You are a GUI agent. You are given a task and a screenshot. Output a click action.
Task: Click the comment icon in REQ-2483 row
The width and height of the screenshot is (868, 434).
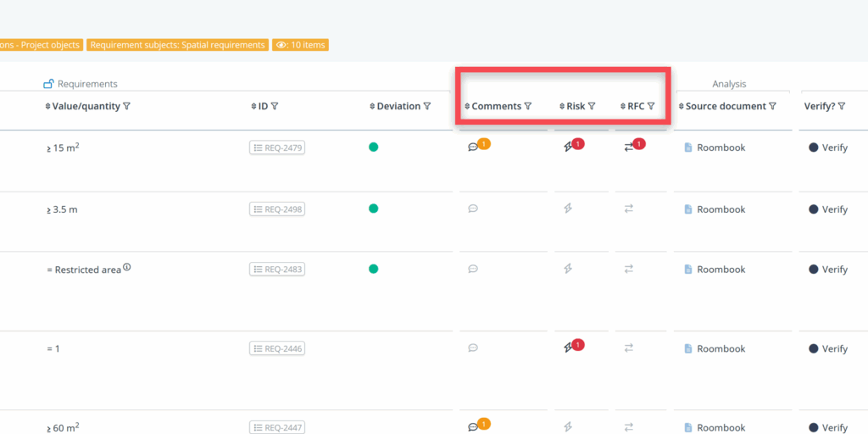(473, 269)
